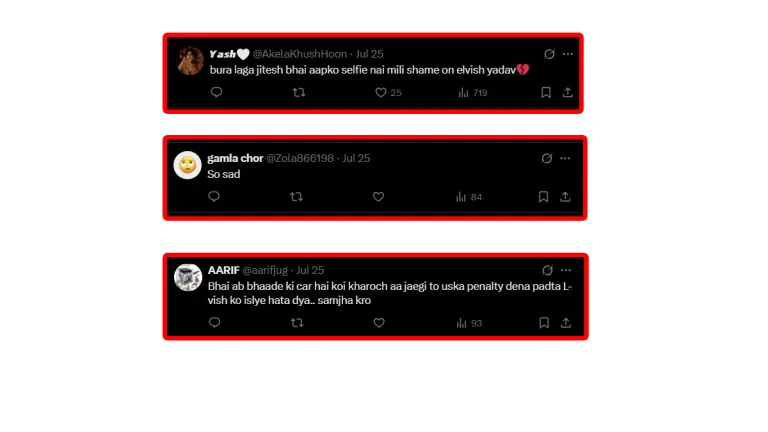Reply to Yash's tweet
This screenshot has width=768, height=432.
tap(216, 92)
